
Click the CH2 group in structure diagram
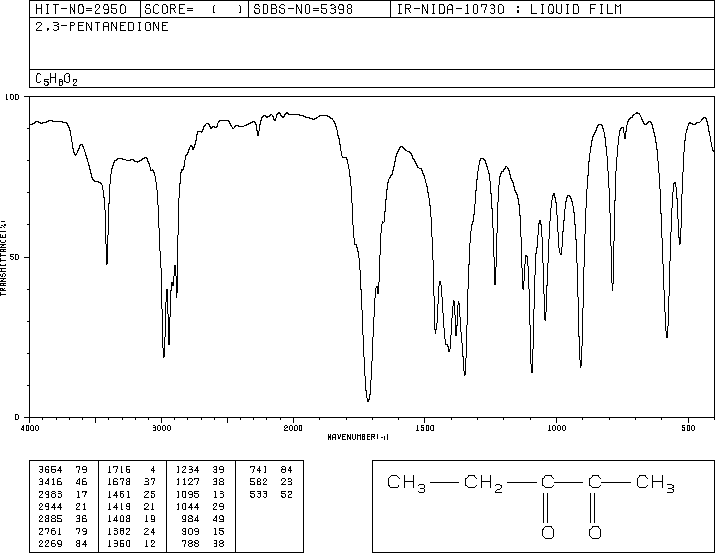coord(483,483)
